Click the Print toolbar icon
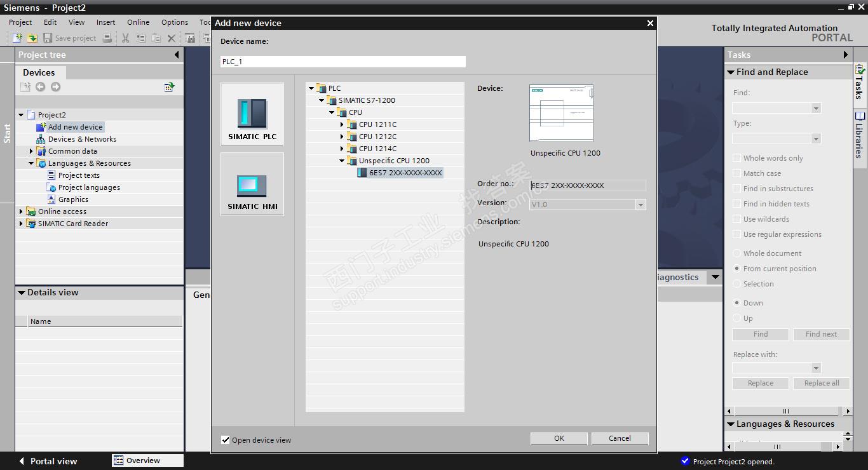The height and width of the screenshot is (470, 868). (x=107, y=38)
